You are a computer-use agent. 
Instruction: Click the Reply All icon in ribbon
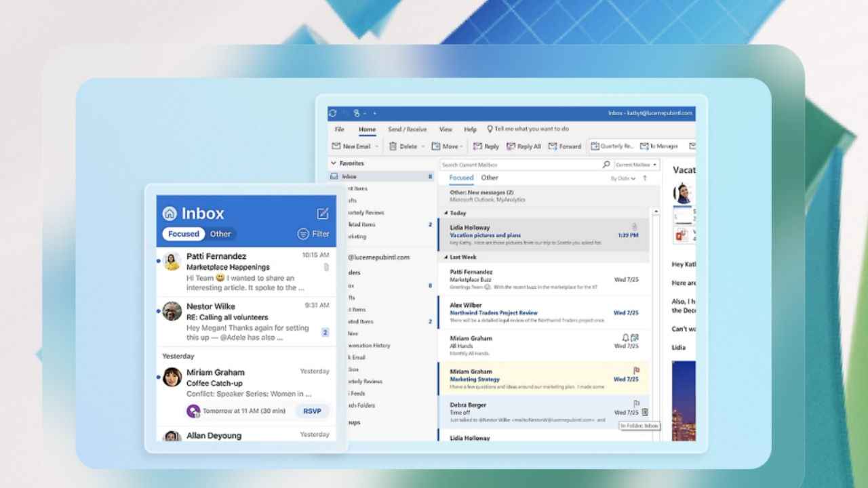tap(510, 146)
